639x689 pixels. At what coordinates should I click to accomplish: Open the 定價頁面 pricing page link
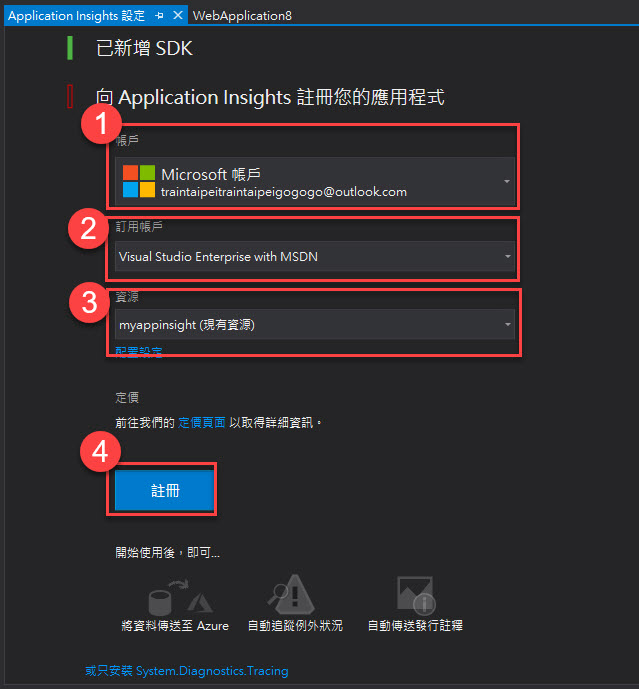point(202,422)
